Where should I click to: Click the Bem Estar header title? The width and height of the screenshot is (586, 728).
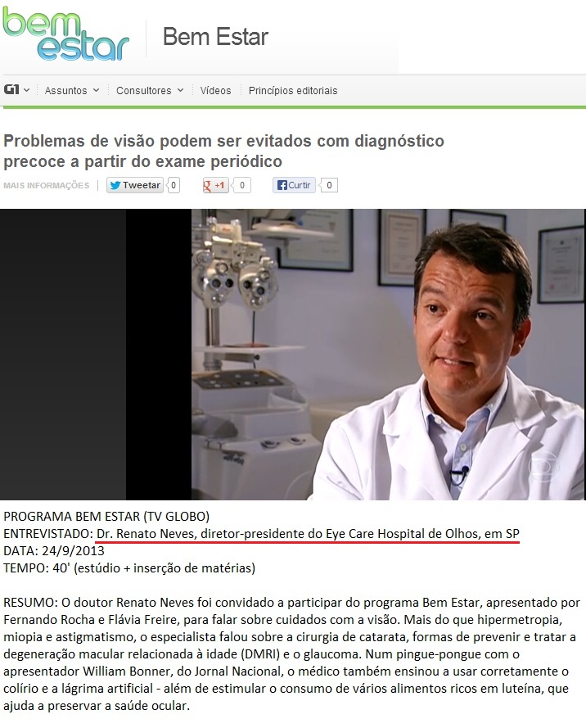point(215,37)
